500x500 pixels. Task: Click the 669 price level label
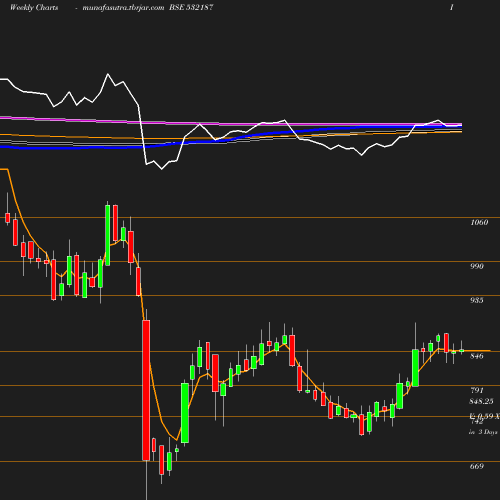[477, 466]
